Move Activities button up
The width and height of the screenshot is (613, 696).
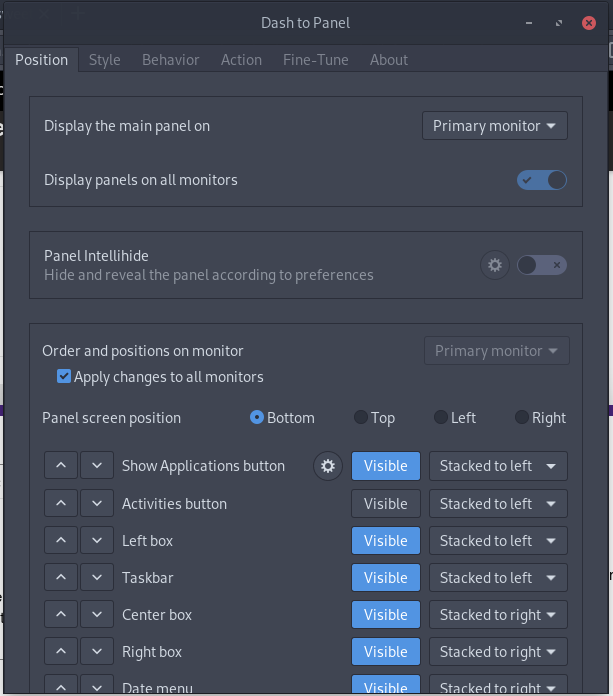[61, 503]
